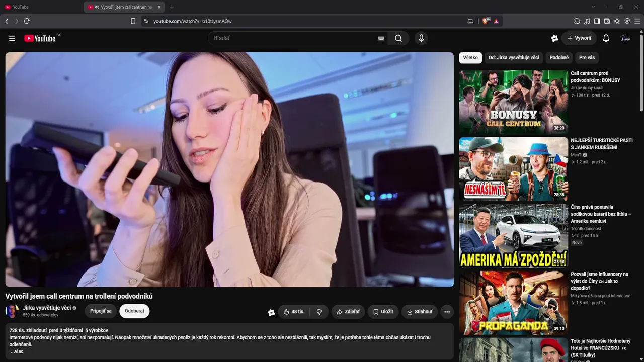Viewport: 644px width, 362px height.
Task: Open Brave Rewards triangle icon
Action: coord(496,21)
